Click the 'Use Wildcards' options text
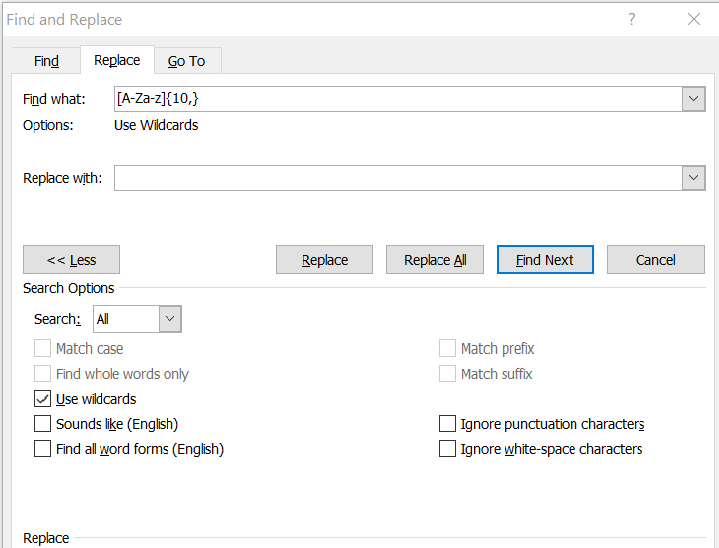Viewport: 719px width, 548px height. (x=156, y=125)
